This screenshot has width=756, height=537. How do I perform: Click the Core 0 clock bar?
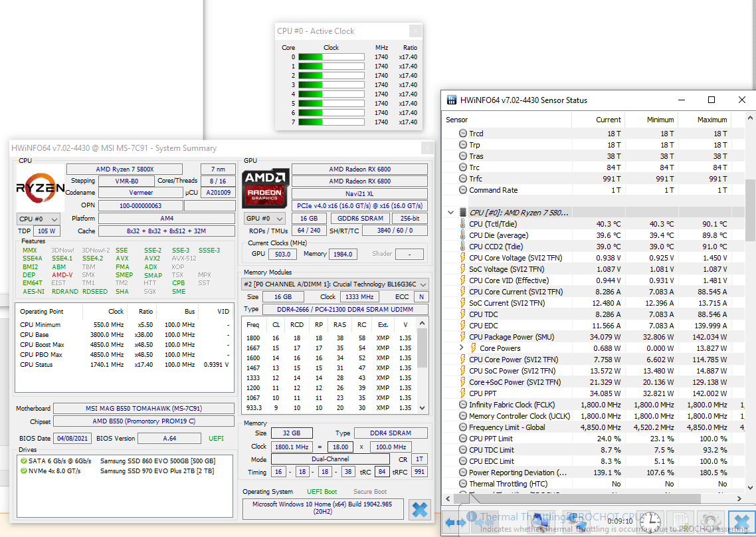coord(331,57)
